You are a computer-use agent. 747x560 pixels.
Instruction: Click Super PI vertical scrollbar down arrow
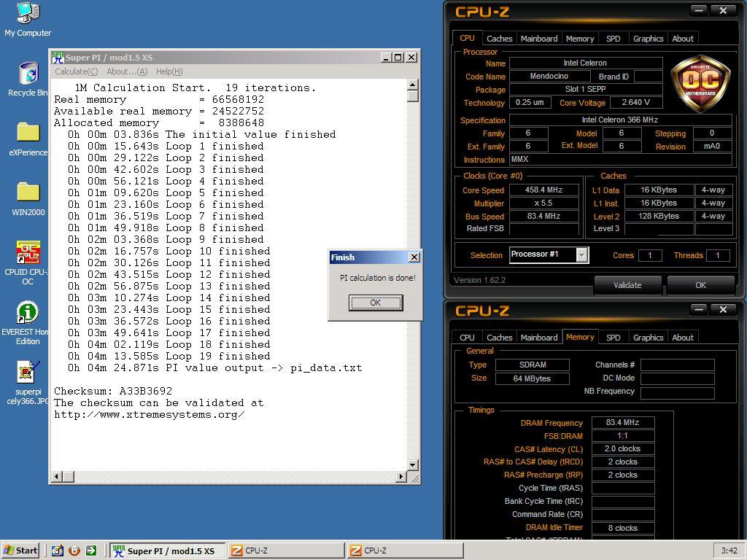point(413,464)
